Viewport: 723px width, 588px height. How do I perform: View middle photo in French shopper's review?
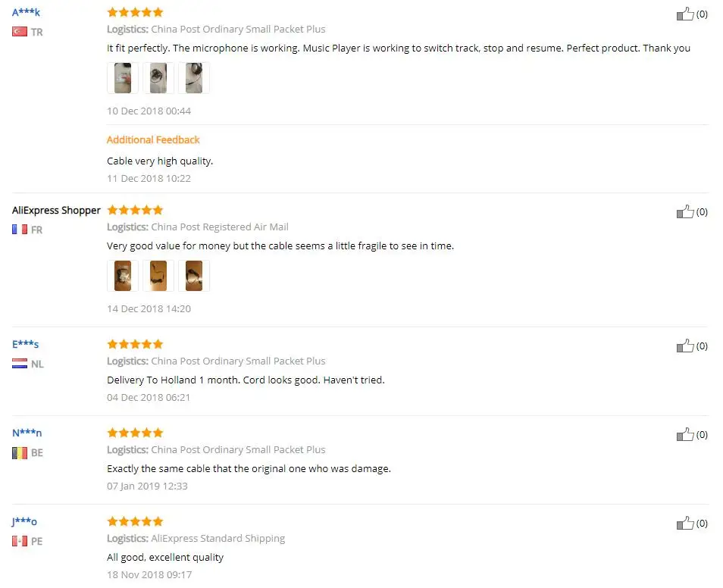click(x=158, y=276)
